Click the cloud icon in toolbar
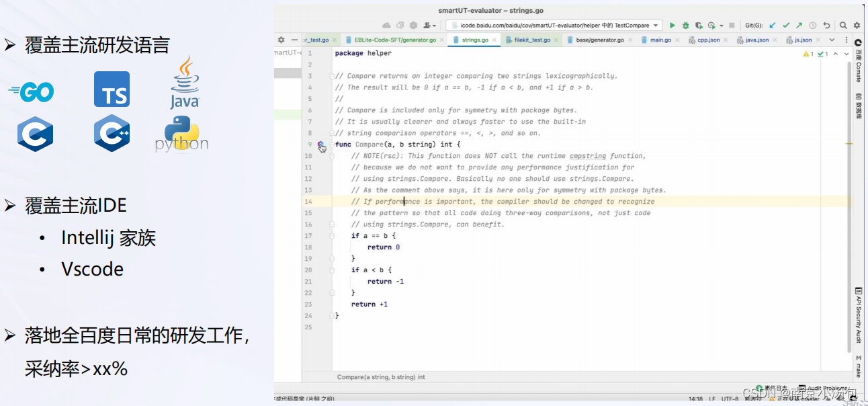The image size is (868, 406). (386, 26)
